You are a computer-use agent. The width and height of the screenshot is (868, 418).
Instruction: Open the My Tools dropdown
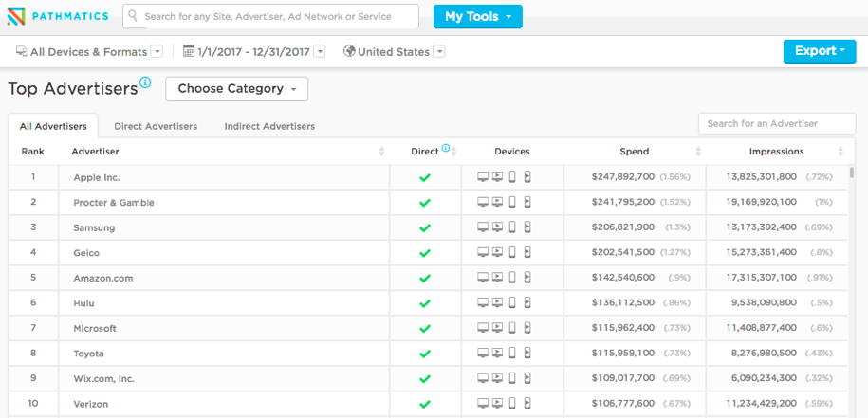click(478, 17)
